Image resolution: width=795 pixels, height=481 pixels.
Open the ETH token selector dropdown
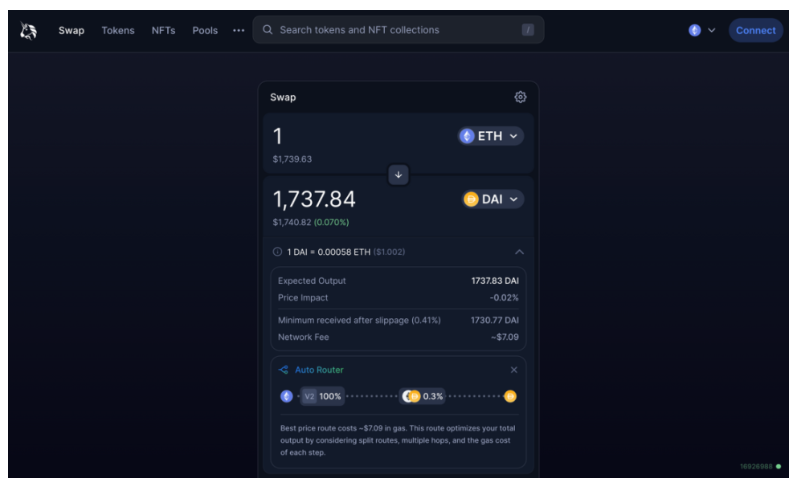(x=491, y=136)
